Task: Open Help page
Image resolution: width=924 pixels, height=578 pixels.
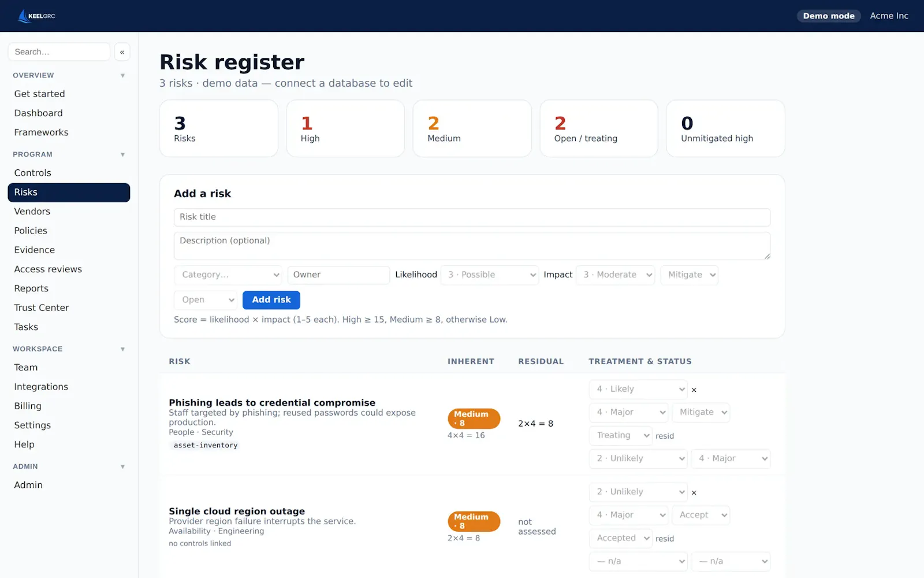Action: pos(69,444)
